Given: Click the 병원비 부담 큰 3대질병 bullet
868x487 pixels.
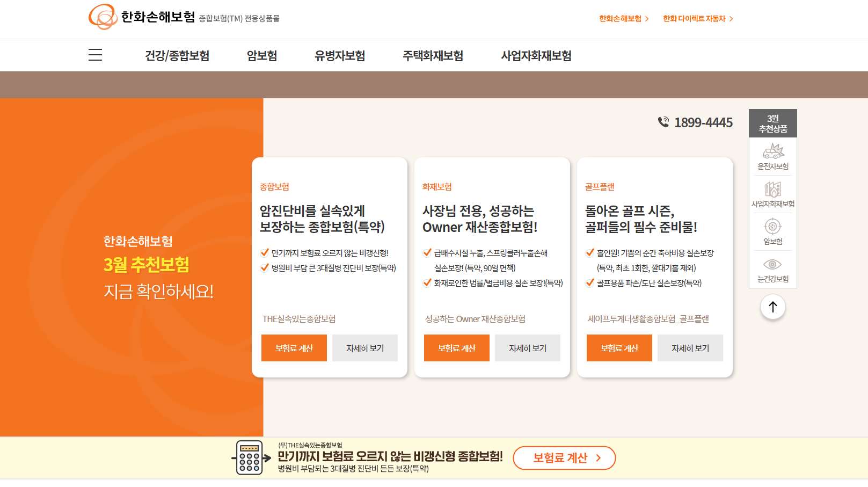Looking at the screenshot, I should click(334, 268).
